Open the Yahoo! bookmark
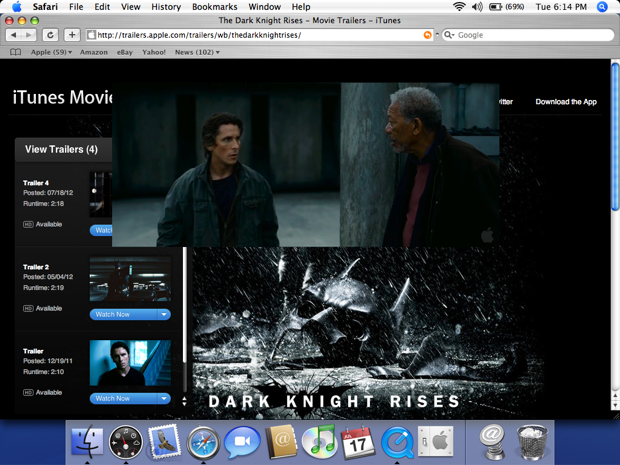620x465 pixels. coord(154,52)
